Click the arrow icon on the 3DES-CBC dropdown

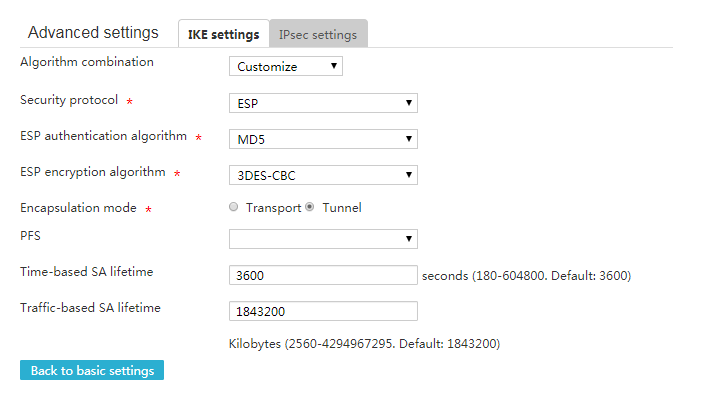click(409, 175)
